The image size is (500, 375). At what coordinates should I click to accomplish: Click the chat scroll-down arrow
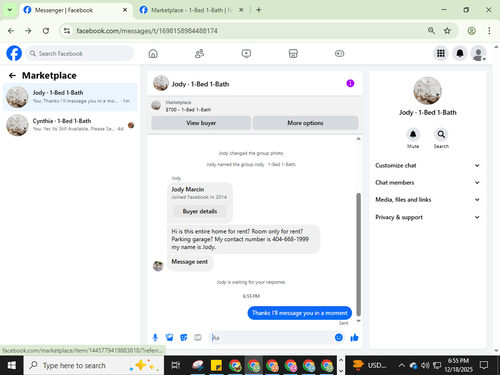359,321
